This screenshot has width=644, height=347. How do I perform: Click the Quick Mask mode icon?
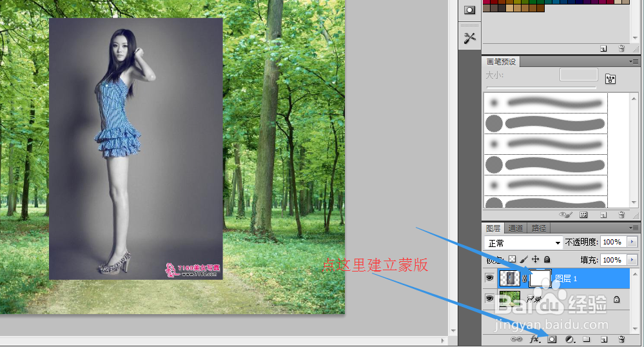click(x=469, y=10)
